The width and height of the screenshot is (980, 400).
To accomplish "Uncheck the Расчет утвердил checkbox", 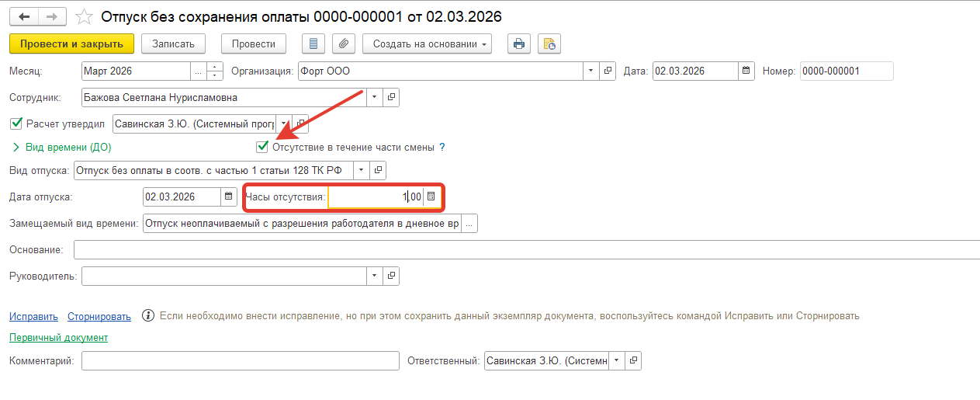I will click(x=16, y=123).
